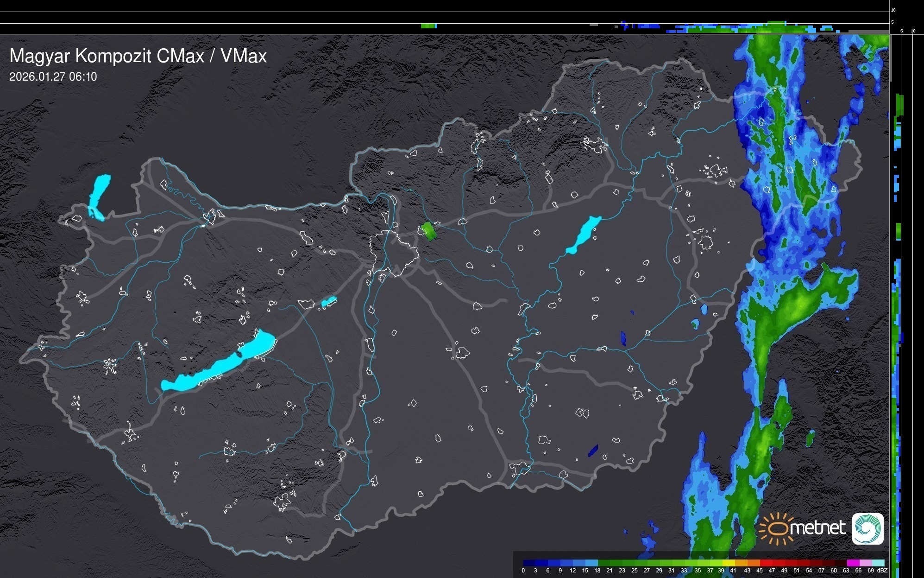Image resolution: width=924 pixels, height=578 pixels.
Task: Click the 10 km label on top profile axis
Action: coord(893,10)
